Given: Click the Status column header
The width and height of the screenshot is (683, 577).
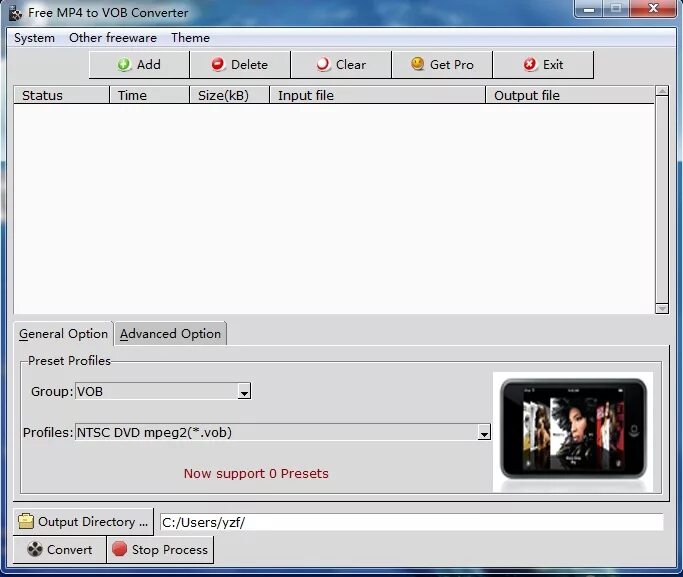Looking at the screenshot, I should click(x=61, y=95).
